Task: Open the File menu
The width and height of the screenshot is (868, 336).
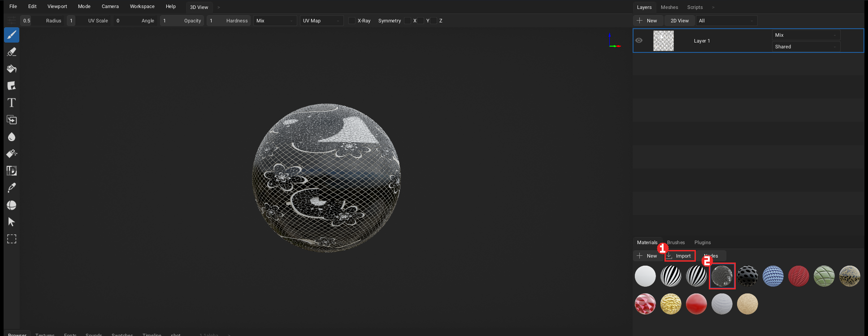Action: [13, 6]
